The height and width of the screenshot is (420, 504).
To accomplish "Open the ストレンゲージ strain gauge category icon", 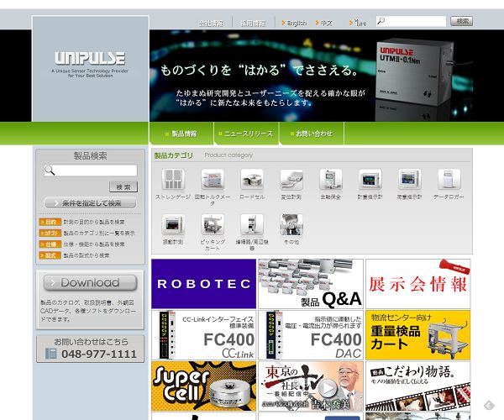I will [173, 179].
